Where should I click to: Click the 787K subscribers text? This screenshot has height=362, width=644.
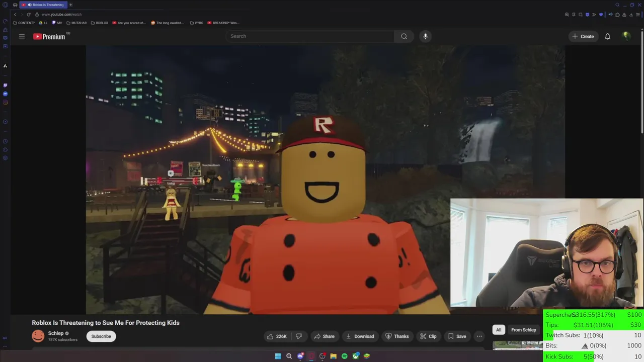click(x=63, y=340)
